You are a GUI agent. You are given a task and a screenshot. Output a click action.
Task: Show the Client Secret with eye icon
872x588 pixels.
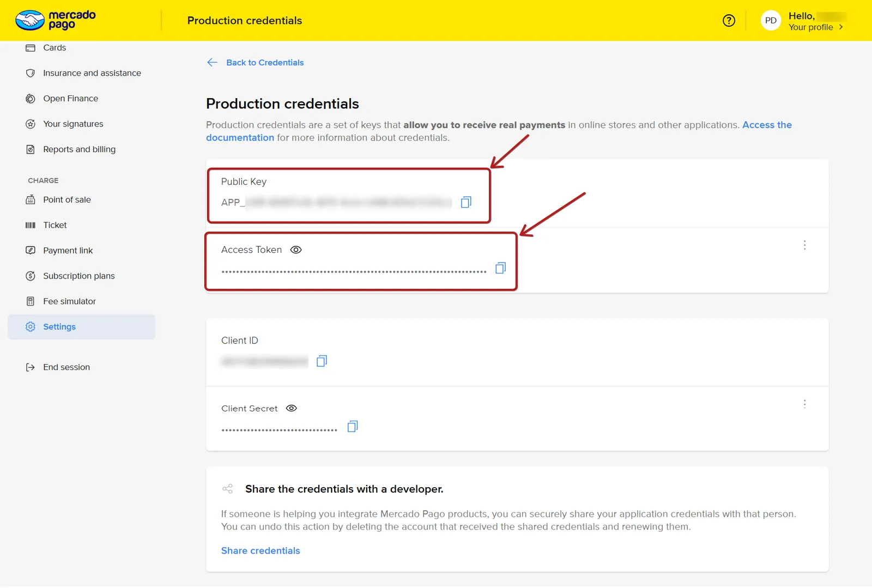292,409
